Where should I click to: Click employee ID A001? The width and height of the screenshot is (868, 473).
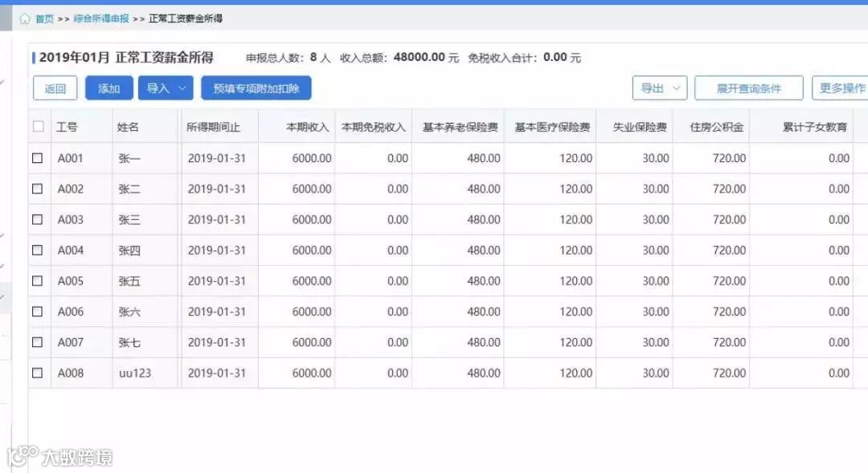(70, 158)
